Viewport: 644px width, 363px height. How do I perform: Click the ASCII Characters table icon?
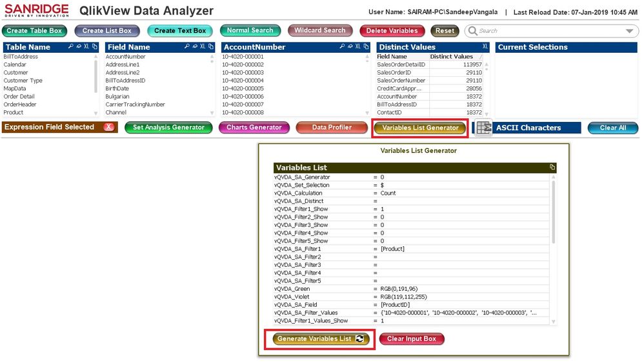point(483,128)
